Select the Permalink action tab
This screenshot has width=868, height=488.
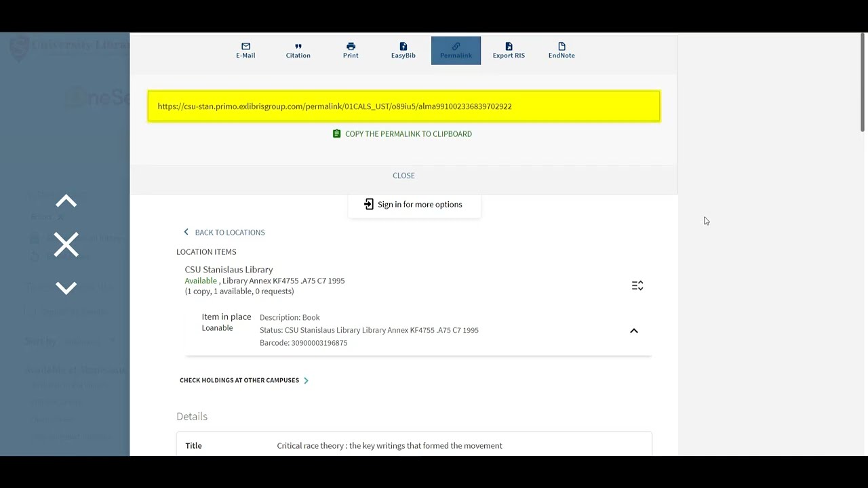[456, 51]
